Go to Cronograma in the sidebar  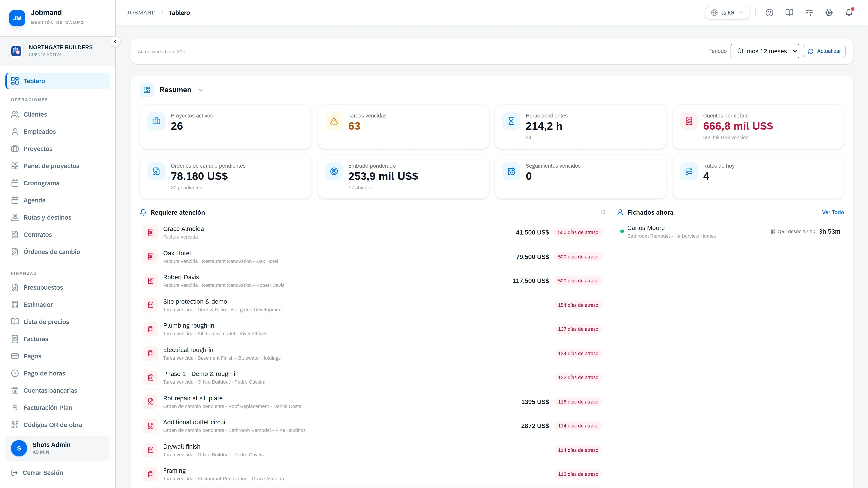point(58,183)
